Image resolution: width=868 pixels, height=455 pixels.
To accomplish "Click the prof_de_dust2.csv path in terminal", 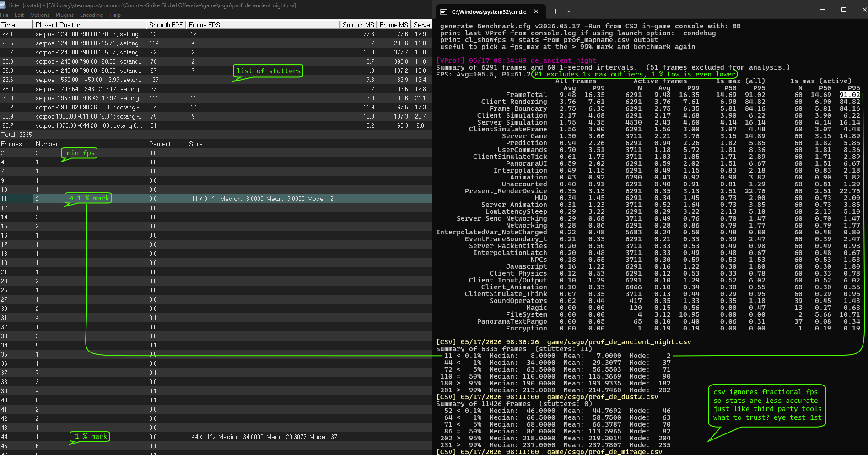I will click(603, 397).
